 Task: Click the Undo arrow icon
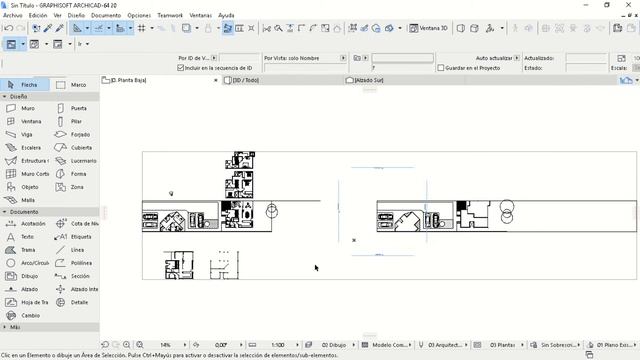9,28
